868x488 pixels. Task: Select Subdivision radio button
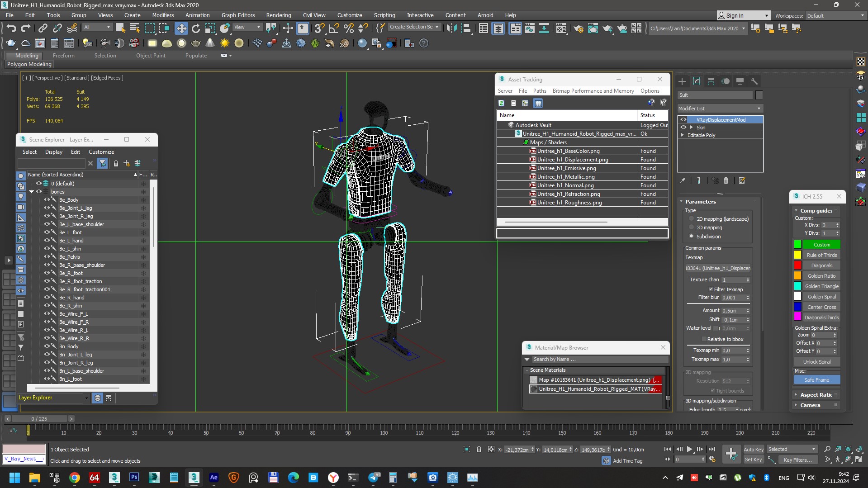click(x=691, y=237)
